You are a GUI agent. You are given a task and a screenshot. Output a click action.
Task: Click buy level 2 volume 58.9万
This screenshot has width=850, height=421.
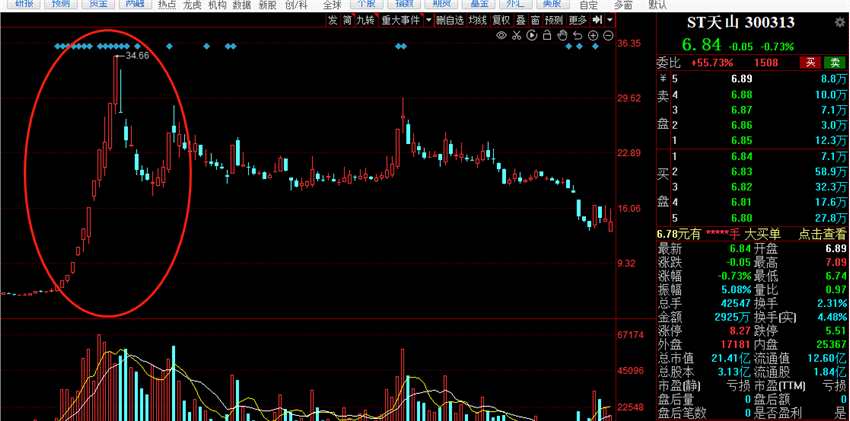point(833,172)
